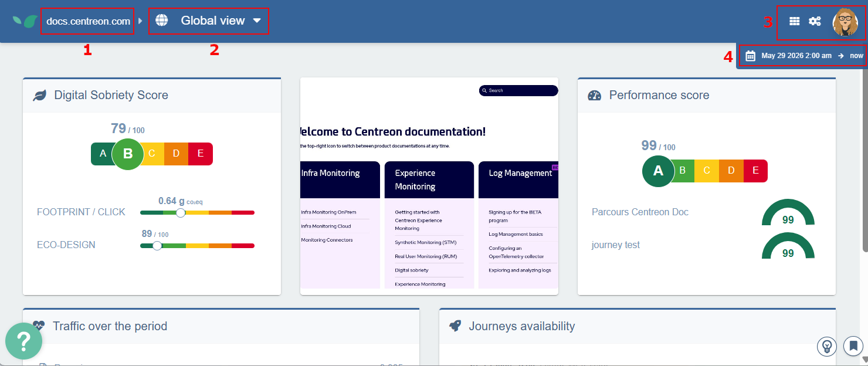The height and width of the screenshot is (366, 868).
Task: Open Infra Monitoring Cloud link
Action: pos(326,226)
